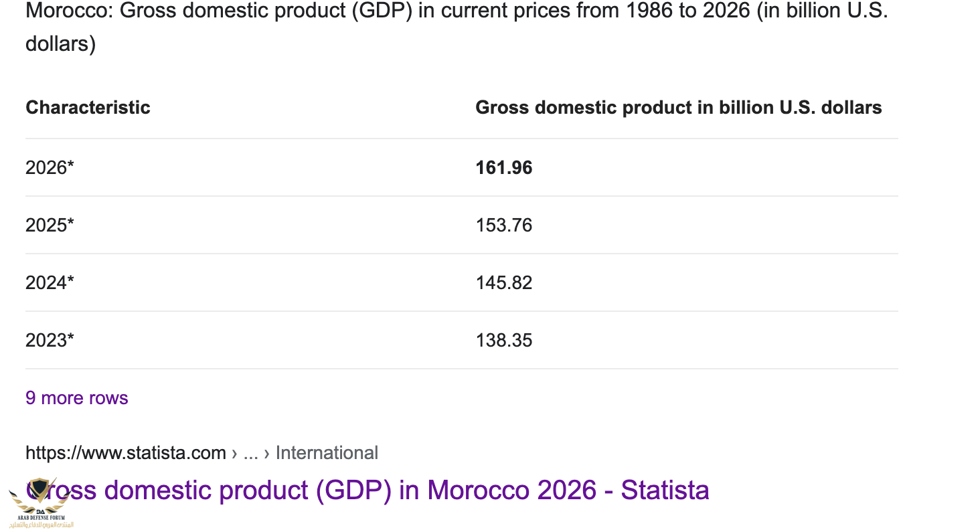Viewport: 980px width, 530px height.
Task: Select the 145.82 GDP value
Action: click(x=503, y=282)
